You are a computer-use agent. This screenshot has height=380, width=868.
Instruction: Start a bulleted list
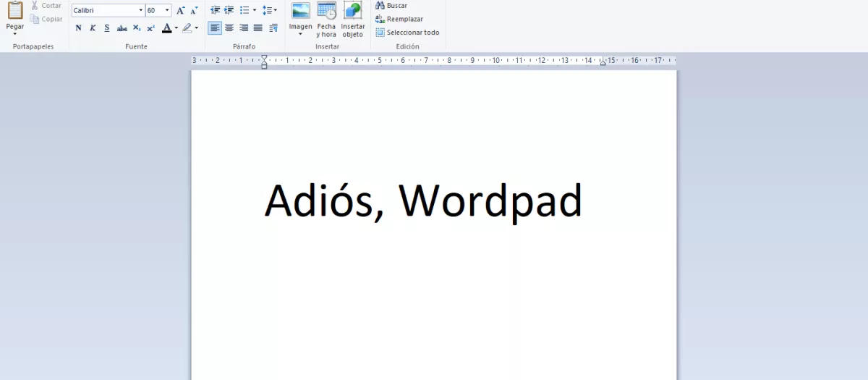coord(244,10)
